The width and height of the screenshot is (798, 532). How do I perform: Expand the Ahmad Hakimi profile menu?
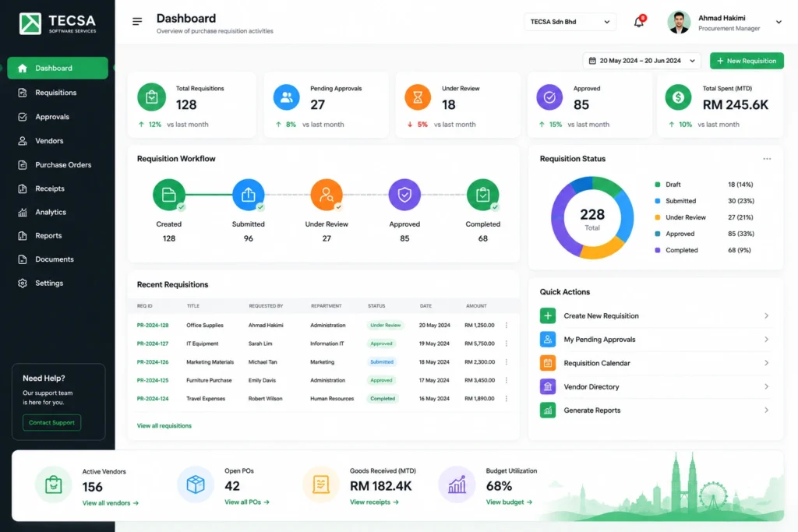[x=779, y=22]
